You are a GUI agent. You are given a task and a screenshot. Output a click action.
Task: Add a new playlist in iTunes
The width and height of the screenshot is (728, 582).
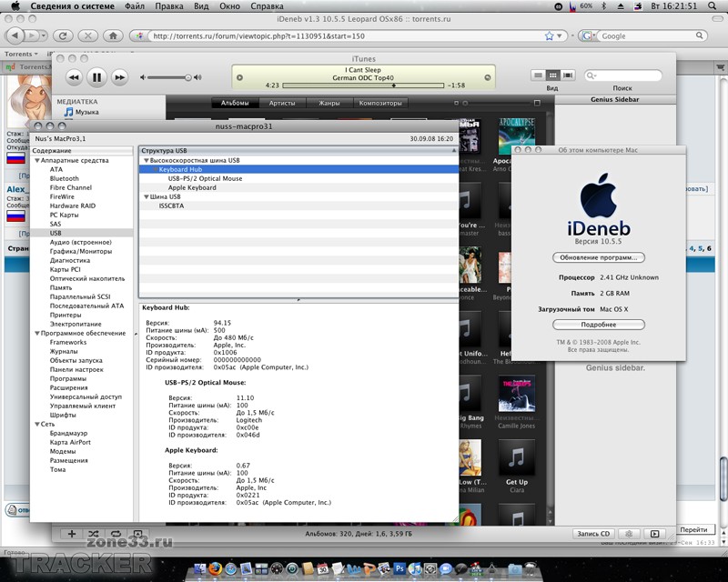point(72,534)
